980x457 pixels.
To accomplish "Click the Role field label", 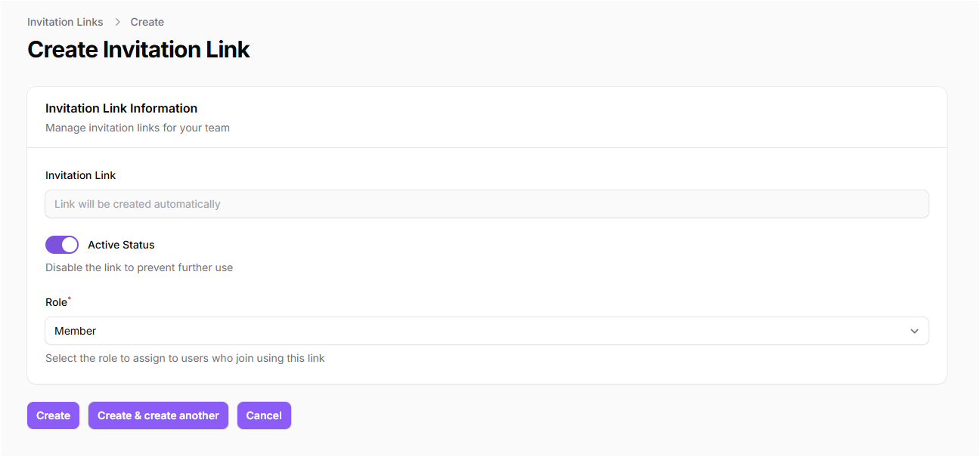I will point(56,302).
